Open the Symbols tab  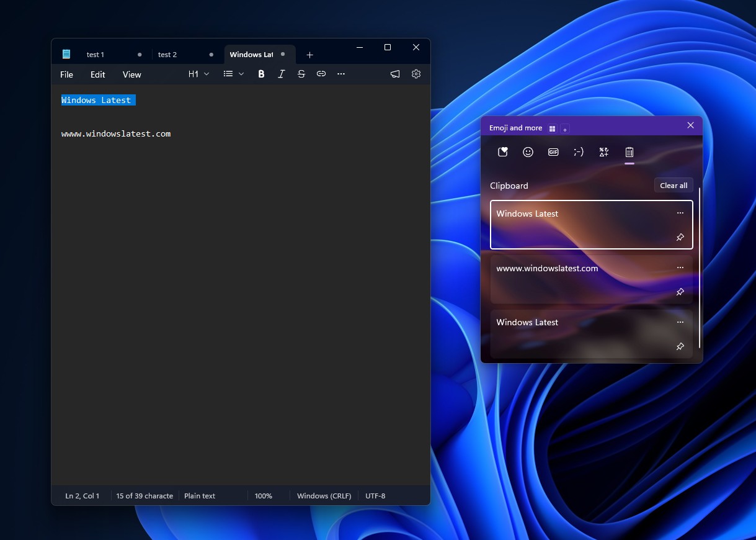coord(604,152)
